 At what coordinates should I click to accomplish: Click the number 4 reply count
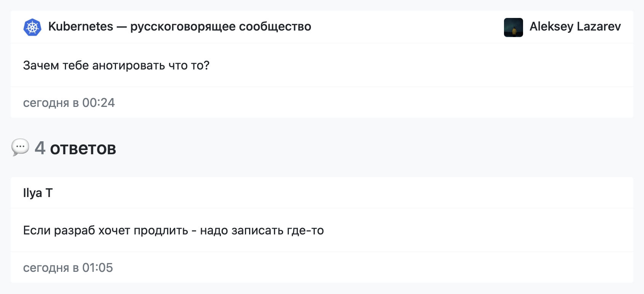tap(40, 148)
